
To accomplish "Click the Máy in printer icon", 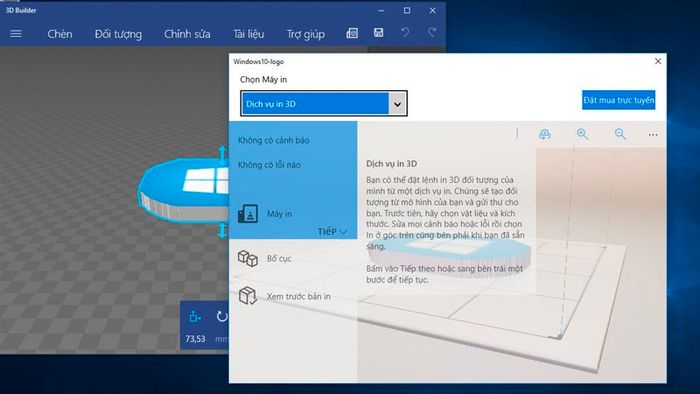I will coord(248,214).
